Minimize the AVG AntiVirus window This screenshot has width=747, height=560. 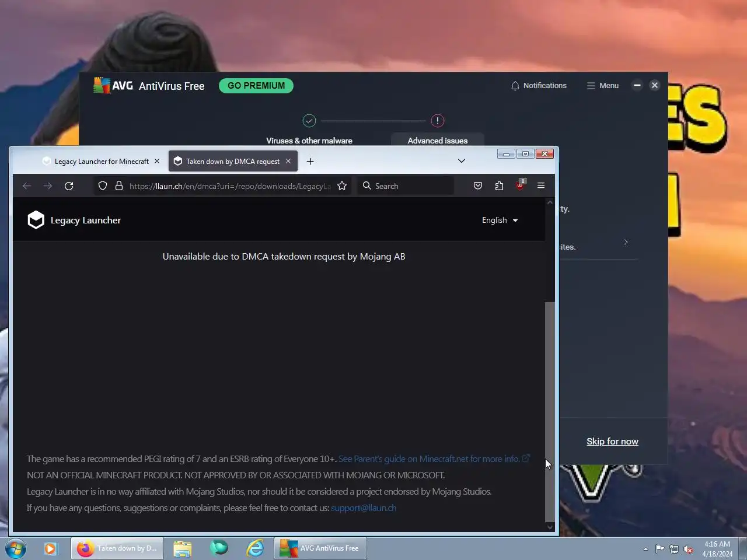point(637,85)
